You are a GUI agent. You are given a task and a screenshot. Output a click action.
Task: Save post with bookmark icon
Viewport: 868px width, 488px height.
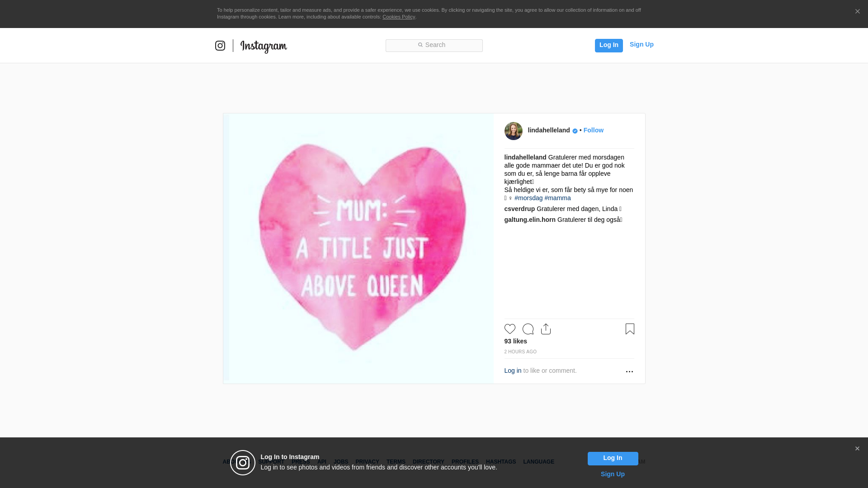coord(630,329)
